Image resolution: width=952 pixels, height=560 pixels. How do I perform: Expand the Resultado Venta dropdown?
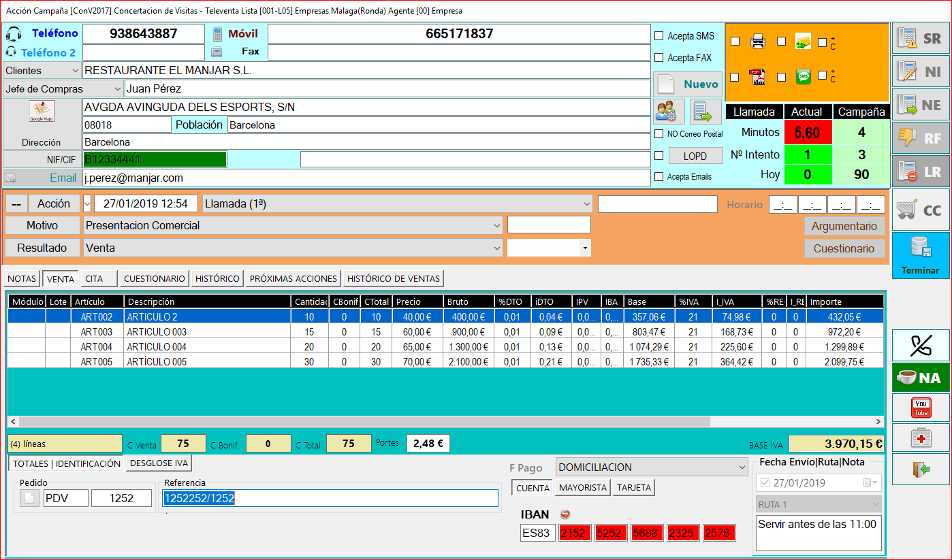496,248
